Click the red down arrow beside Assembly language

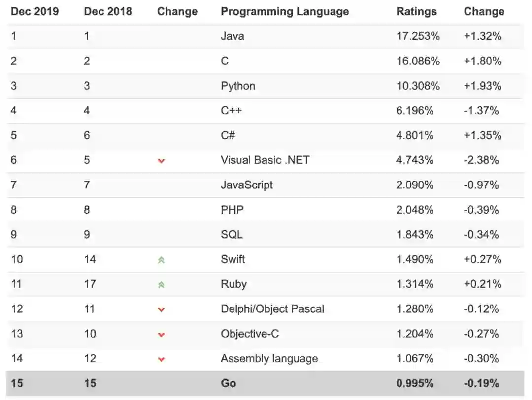(161, 359)
